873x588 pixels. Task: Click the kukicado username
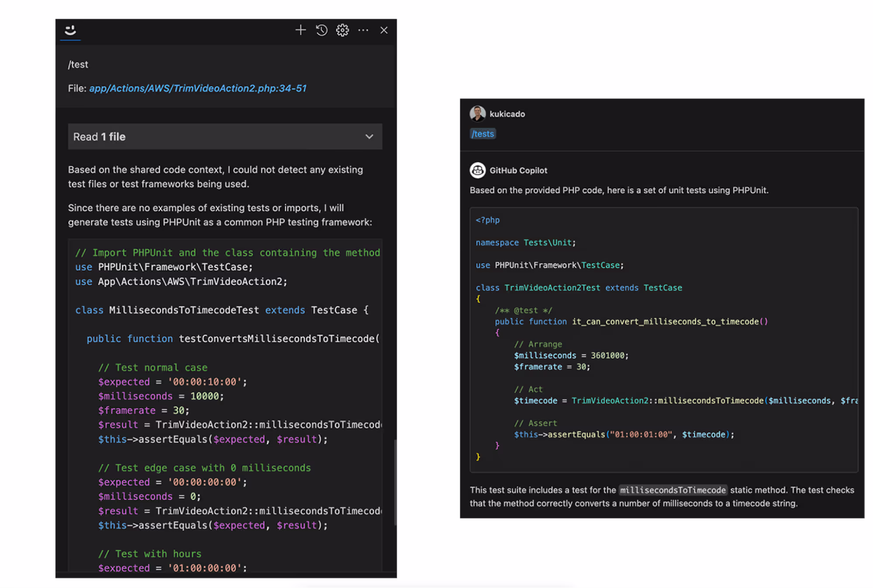click(x=507, y=114)
